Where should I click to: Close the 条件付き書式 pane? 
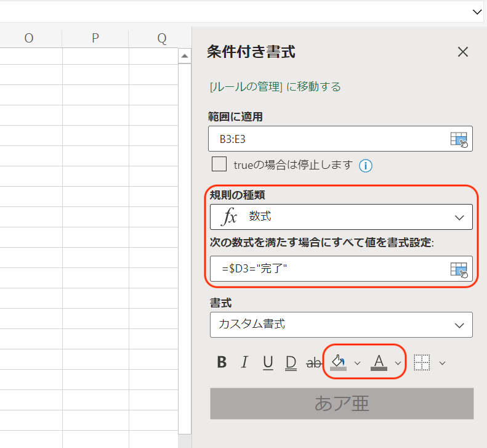463,52
